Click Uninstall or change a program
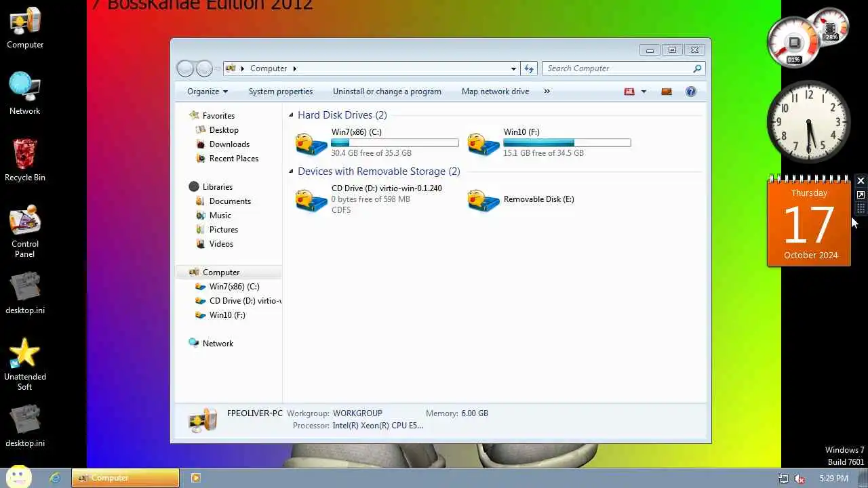The height and width of the screenshot is (488, 868). (x=387, y=91)
